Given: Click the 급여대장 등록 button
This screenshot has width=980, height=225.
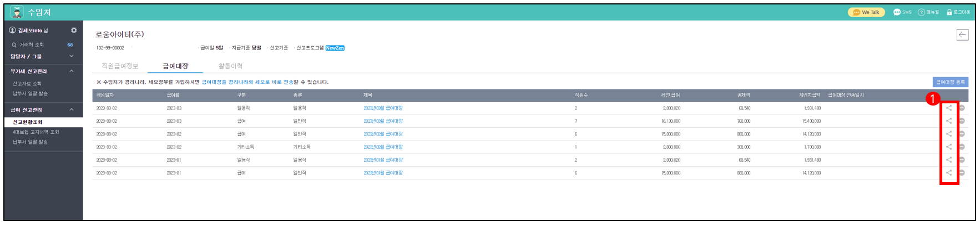Looking at the screenshot, I should point(950,82).
